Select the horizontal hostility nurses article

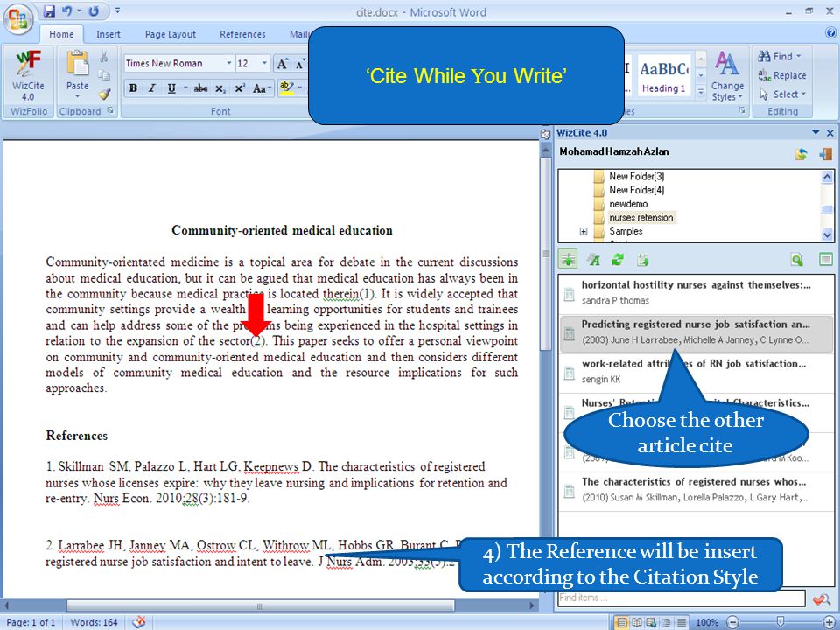696,294
